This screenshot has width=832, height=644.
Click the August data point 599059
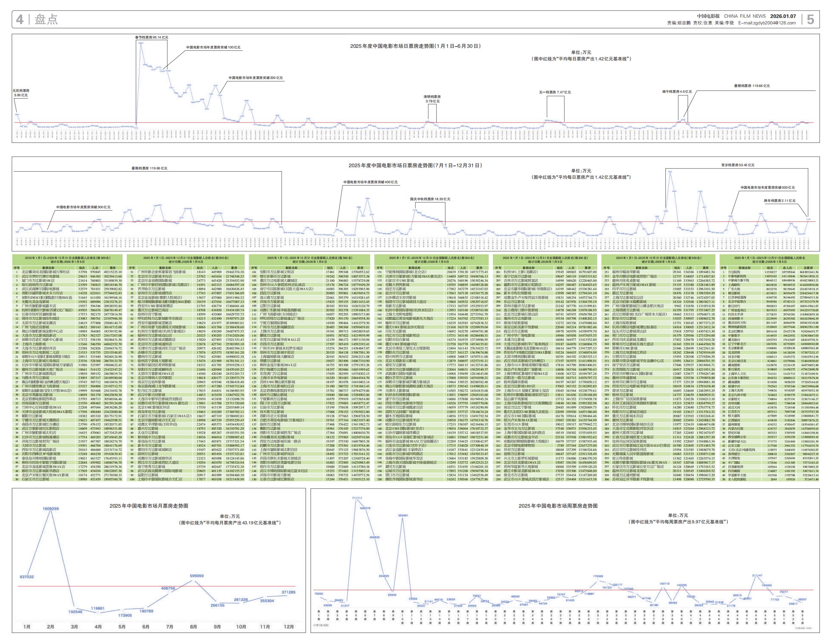coord(197,576)
